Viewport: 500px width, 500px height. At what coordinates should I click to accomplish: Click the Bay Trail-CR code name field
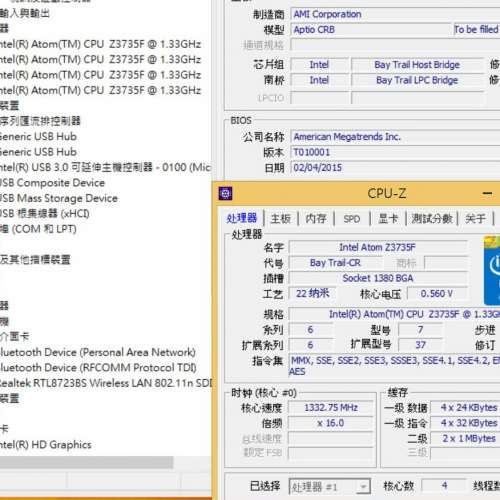click(x=335, y=263)
